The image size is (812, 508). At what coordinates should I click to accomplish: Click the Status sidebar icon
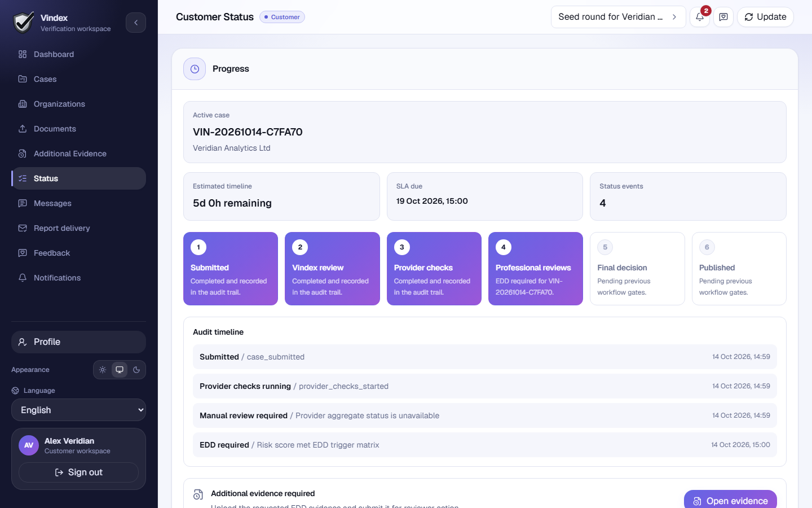[x=23, y=178]
